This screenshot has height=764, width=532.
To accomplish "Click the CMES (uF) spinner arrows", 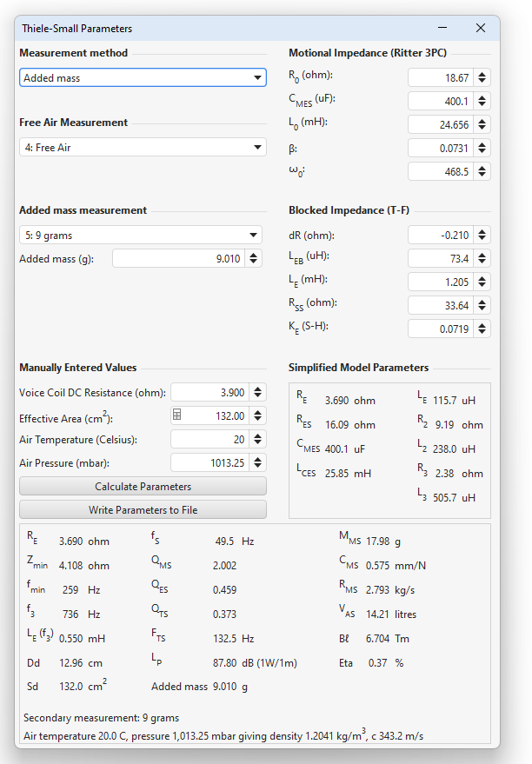I will pyautogui.click(x=482, y=102).
